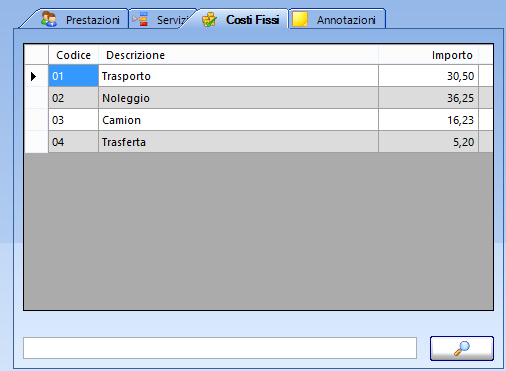Select the Costi Fissi tab label
Viewport: 506px width, 371px height.
coord(253,20)
